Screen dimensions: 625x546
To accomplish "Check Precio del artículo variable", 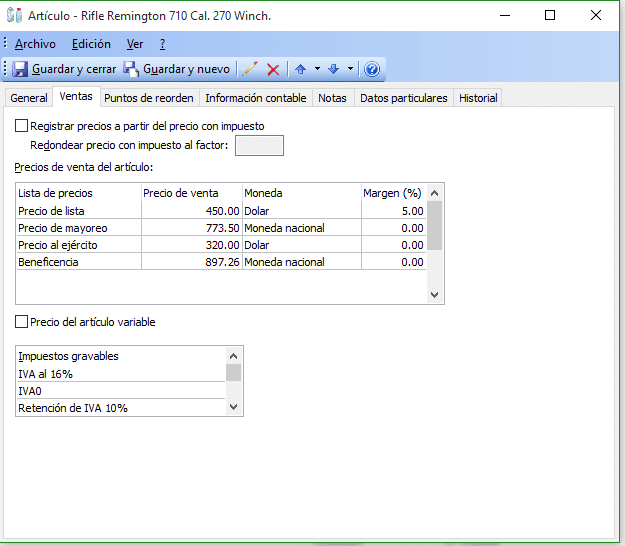I will [x=21, y=322].
